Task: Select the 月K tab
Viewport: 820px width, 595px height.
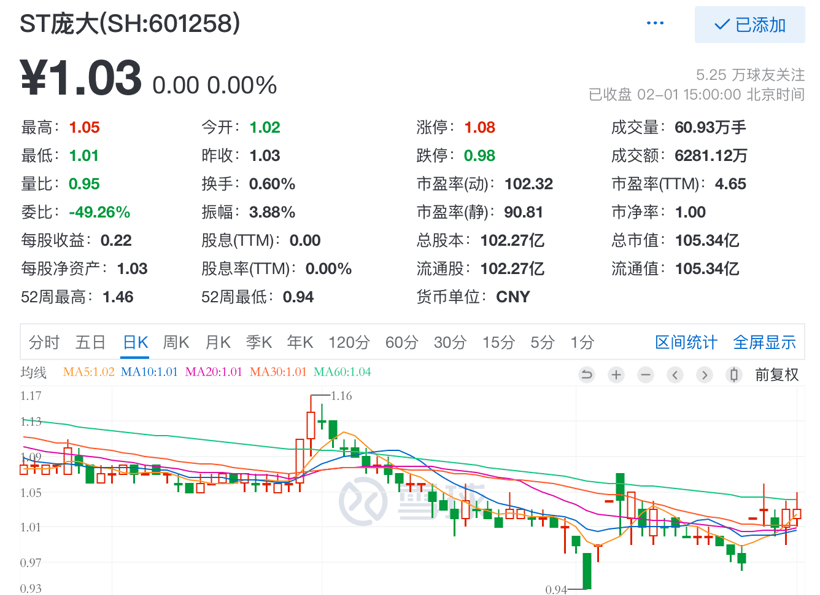Action: tap(218, 342)
